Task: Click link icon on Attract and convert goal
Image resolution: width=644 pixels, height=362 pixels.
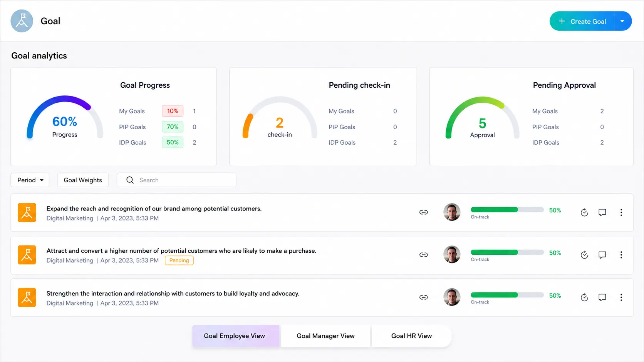Action: (424, 255)
